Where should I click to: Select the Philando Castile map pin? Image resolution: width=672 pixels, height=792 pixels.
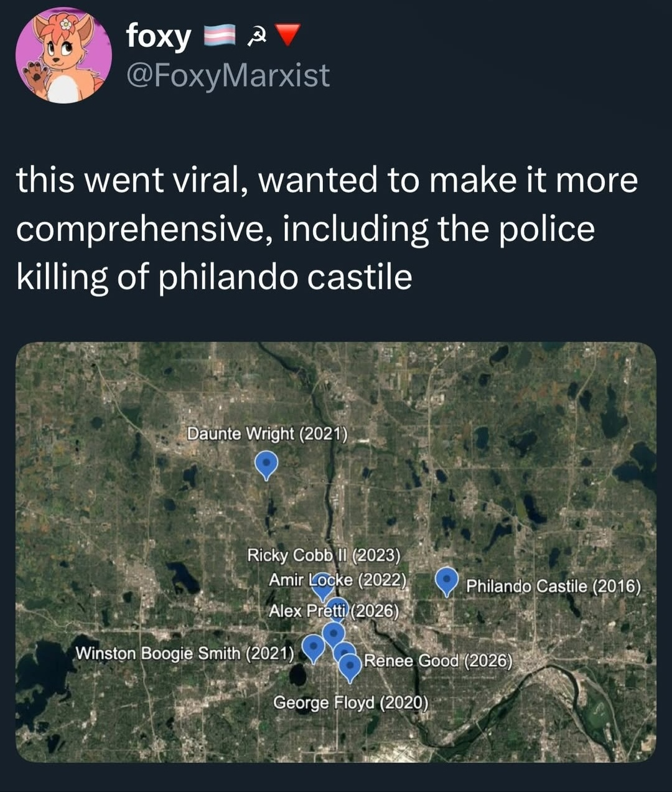[x=446, y=580]
